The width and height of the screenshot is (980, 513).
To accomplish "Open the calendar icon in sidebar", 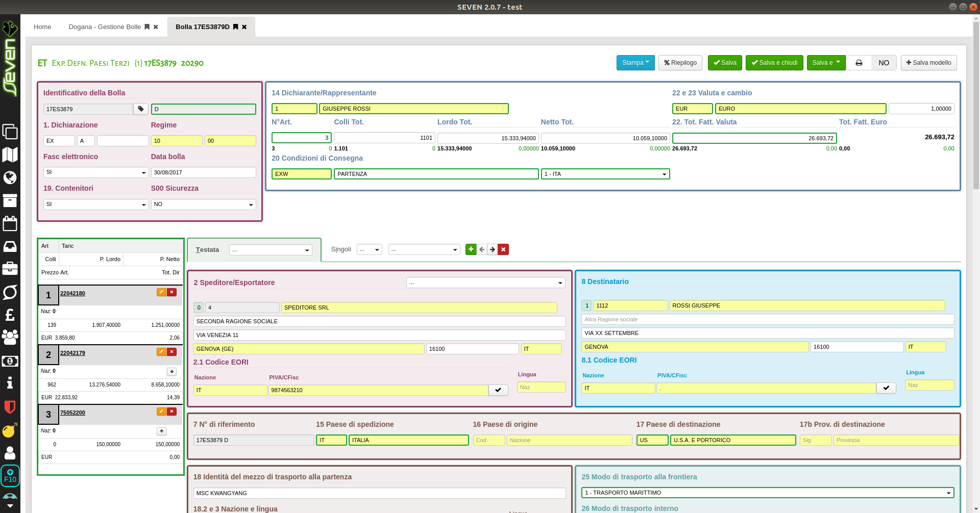I will click(10, 223).
